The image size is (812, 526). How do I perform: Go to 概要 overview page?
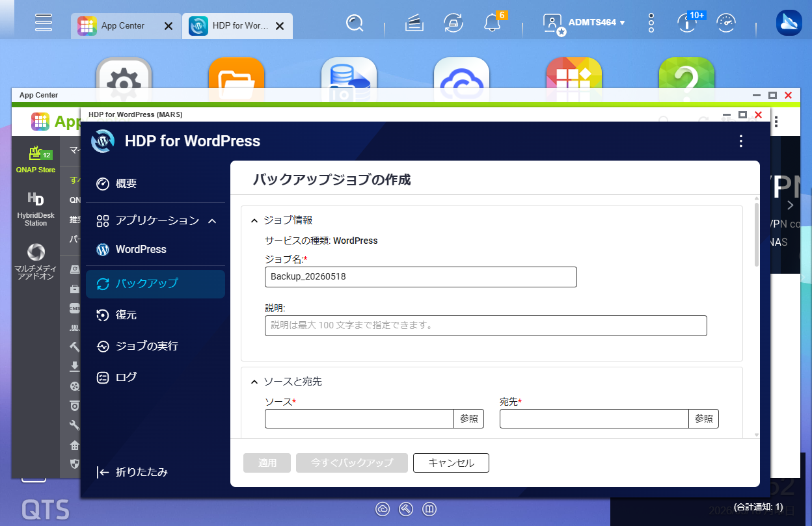156,183
